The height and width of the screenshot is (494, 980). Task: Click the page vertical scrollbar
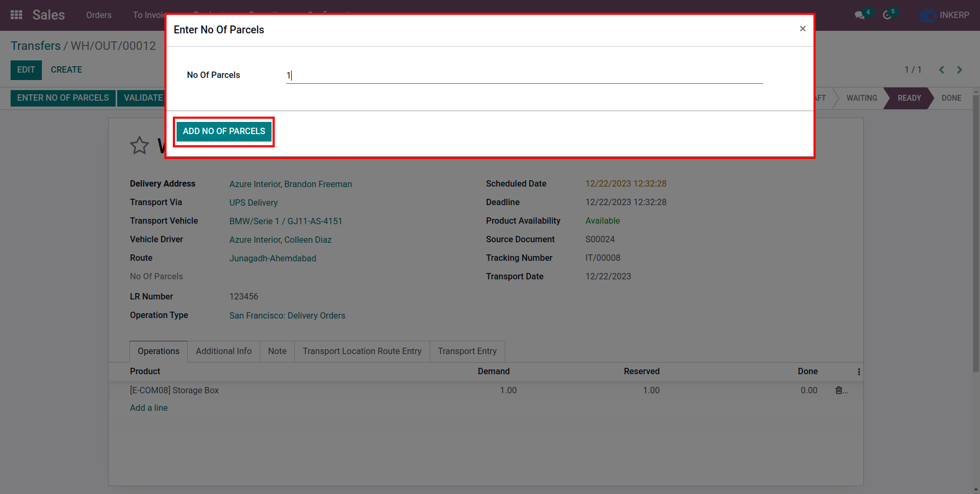click(976, 233)
